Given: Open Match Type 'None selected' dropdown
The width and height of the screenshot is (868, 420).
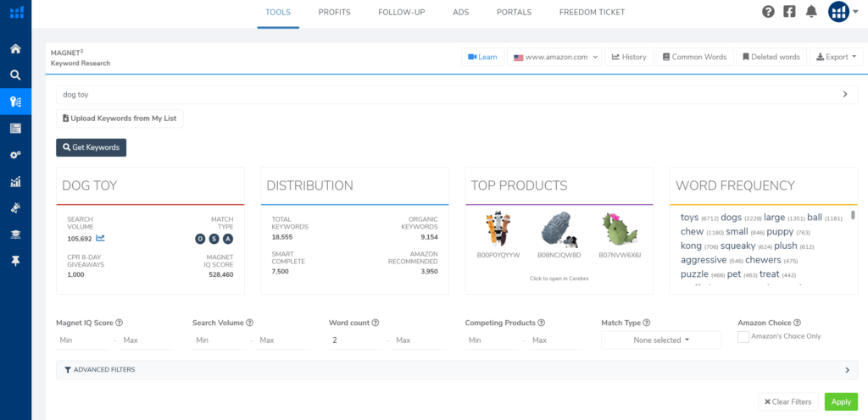Looking at the screenshot, I should point(661,340).
